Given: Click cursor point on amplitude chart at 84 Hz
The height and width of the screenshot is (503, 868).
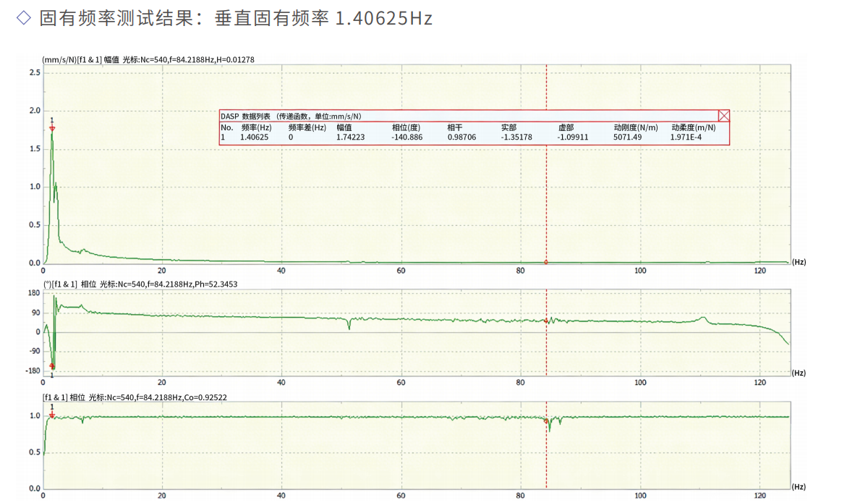Looking at the screenshot, I should tap(546, 261).
